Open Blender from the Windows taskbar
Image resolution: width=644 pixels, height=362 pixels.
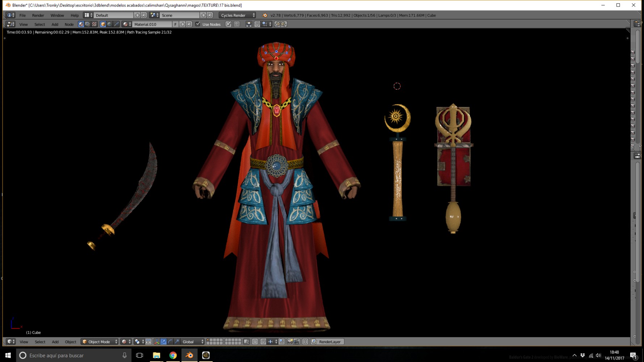pyautogui.click(x=189, y=355)
